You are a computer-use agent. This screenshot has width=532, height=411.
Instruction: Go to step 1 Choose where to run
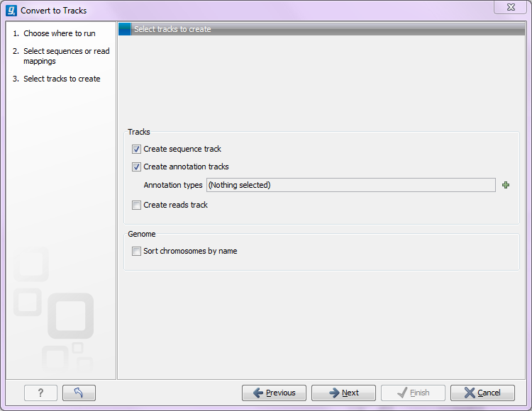click(59, 33)
